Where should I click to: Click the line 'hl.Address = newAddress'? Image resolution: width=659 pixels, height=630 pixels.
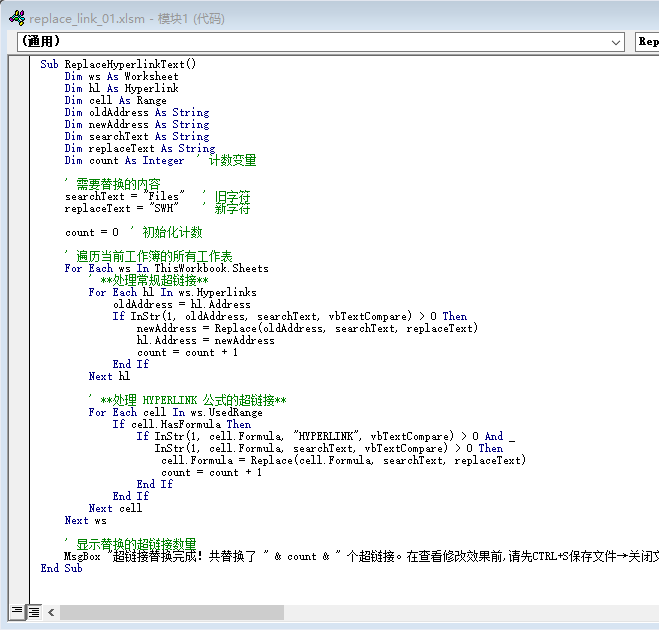click(206, 340)
